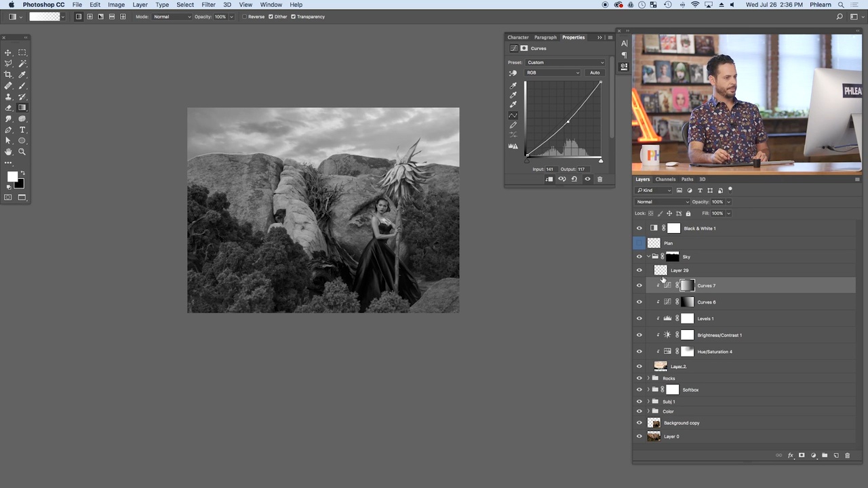
Task: Collapse the Sky group
Action: (648, 257)
